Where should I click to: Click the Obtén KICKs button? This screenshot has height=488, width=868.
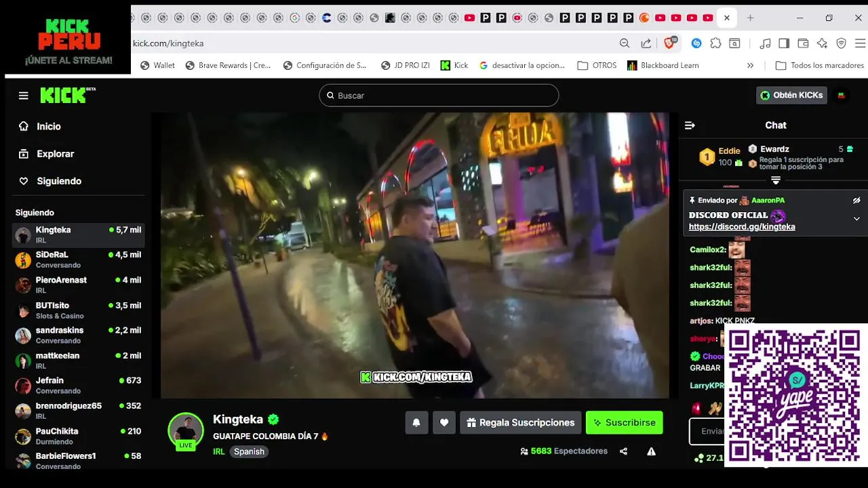[791, 96]
